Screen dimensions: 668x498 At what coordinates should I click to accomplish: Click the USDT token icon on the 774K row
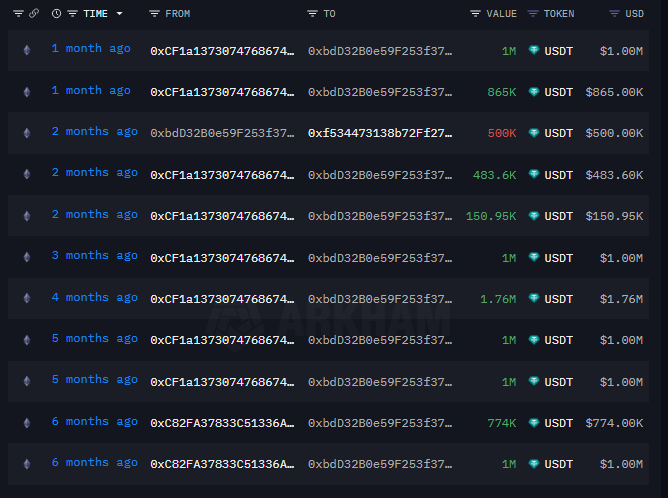534,423
